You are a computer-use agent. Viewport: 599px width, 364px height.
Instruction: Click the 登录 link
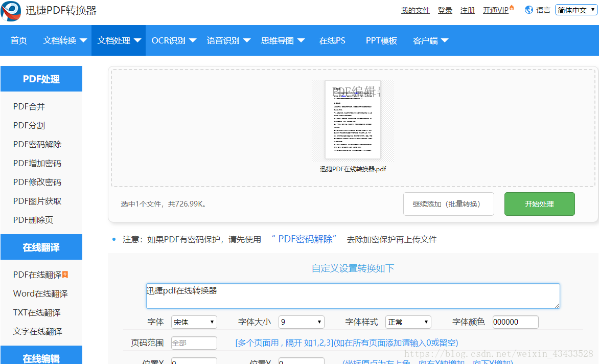point(445,10)
